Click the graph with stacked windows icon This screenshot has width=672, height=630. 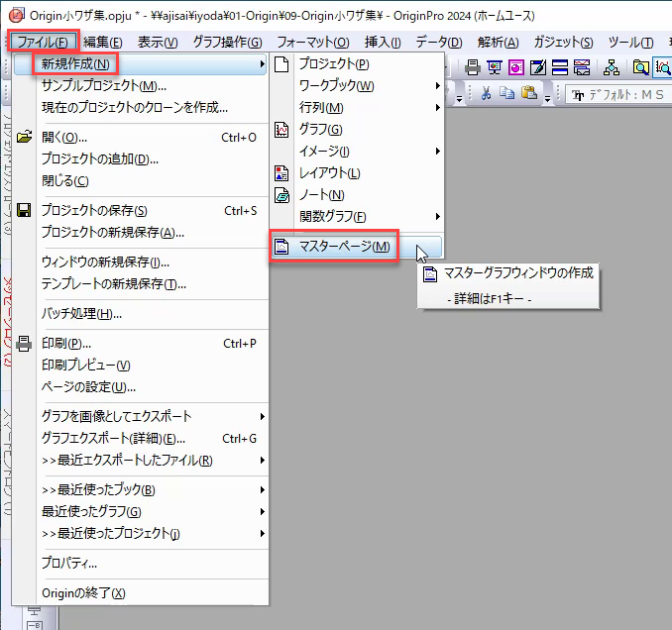(582, 67)
